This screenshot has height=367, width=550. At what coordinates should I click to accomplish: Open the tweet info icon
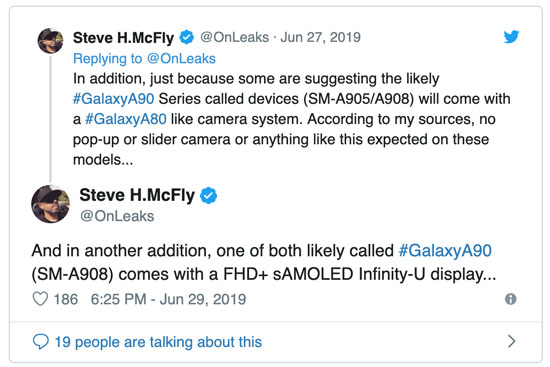pyautogui.click(x=510, y=299)
